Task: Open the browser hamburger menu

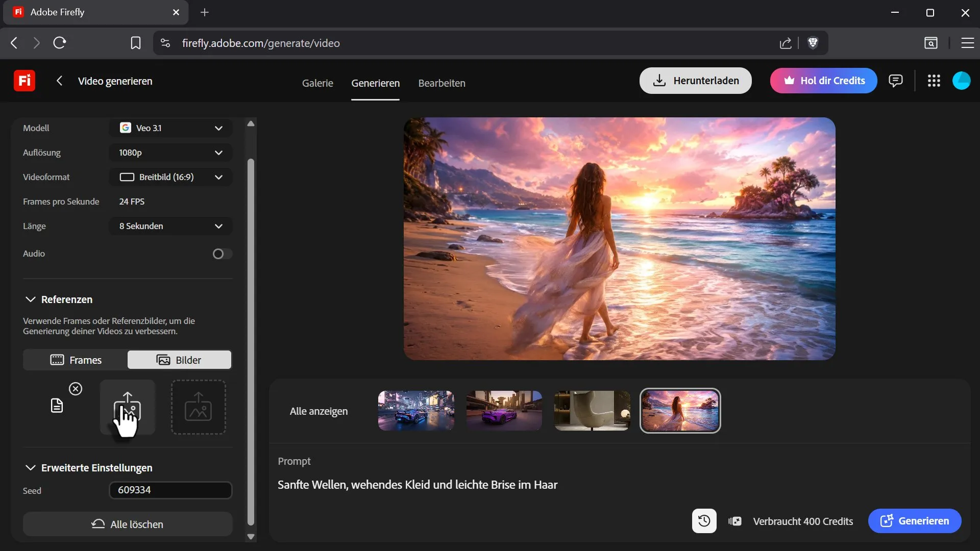Action: (968, 43)
